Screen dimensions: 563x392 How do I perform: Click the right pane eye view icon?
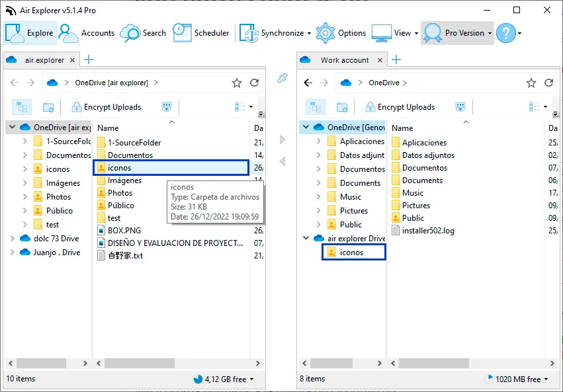pos(460,107)
